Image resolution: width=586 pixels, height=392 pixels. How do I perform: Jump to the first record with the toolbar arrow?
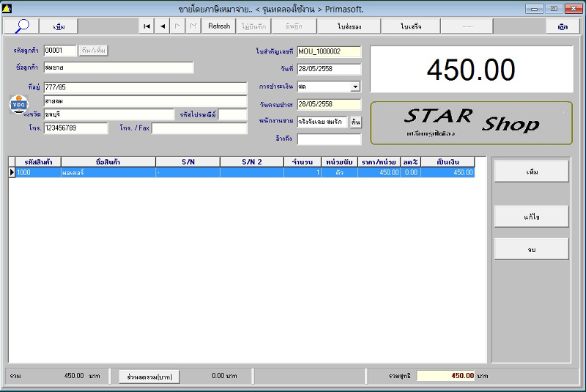[x=146, y=26]
